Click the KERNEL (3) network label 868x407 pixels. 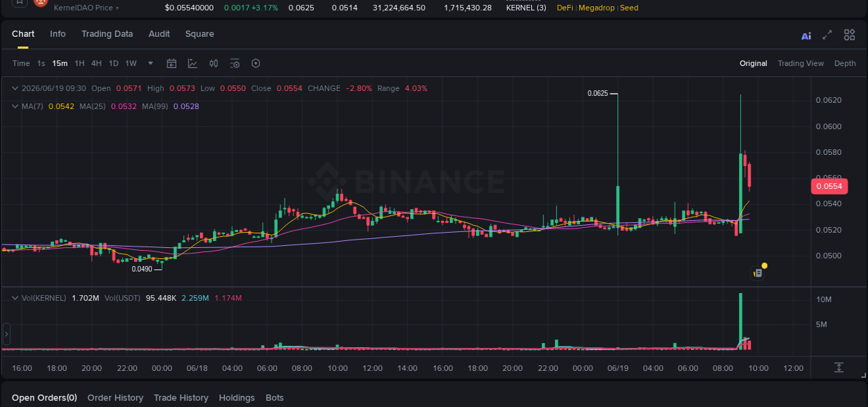coord(526,8)
